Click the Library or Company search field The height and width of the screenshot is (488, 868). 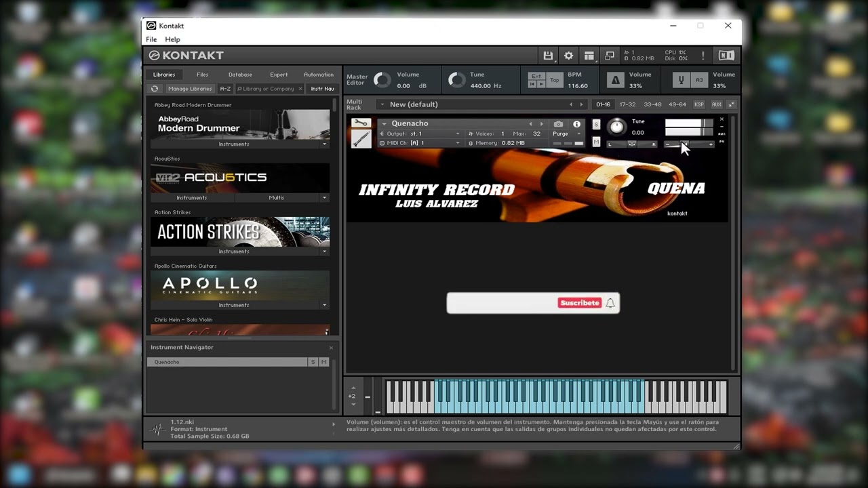coord(269,89)
